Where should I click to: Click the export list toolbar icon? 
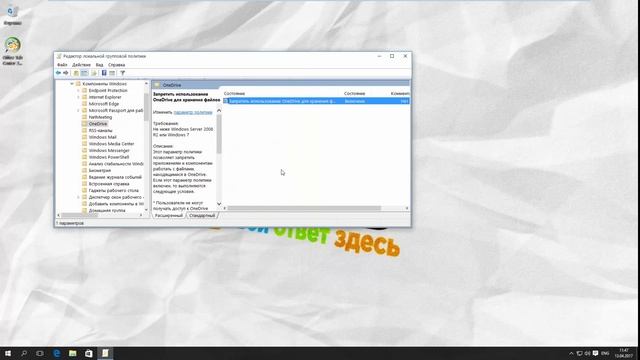click(94, 73)
